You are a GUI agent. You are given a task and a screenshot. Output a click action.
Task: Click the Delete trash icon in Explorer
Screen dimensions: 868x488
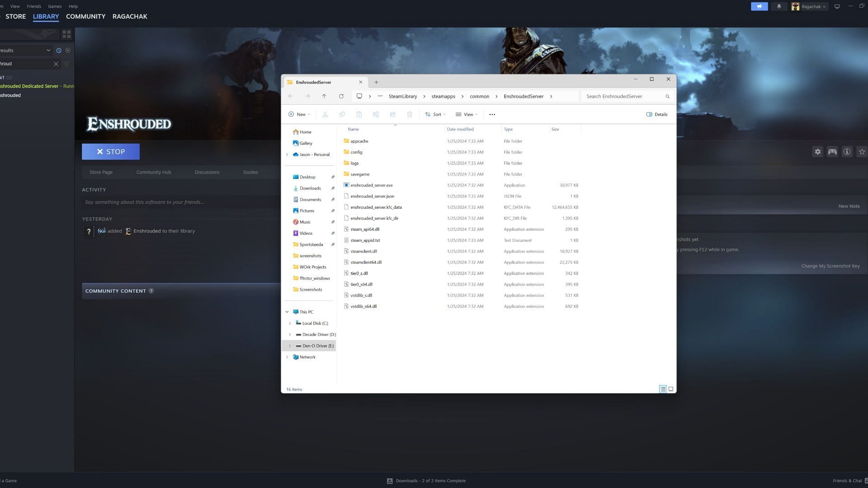[410, 114]
